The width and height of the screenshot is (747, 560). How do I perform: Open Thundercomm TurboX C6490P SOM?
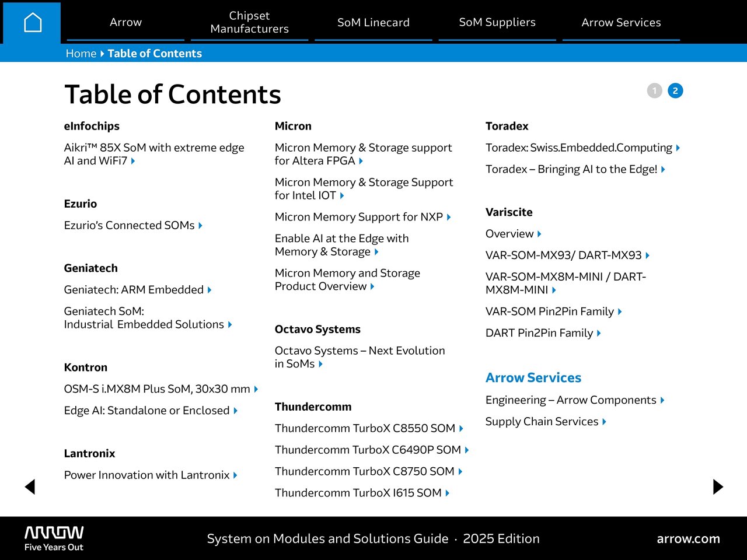coord(372,450)
